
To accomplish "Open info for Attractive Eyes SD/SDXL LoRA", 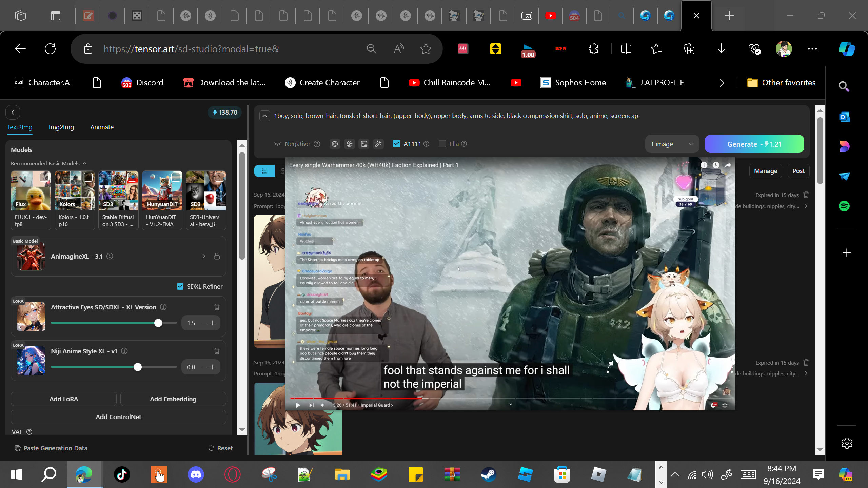I will click(163, 307).
